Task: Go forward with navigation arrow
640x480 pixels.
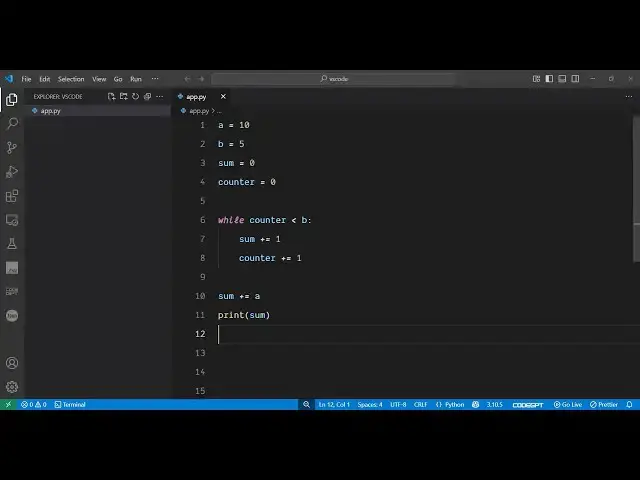Action: (201, 79)
